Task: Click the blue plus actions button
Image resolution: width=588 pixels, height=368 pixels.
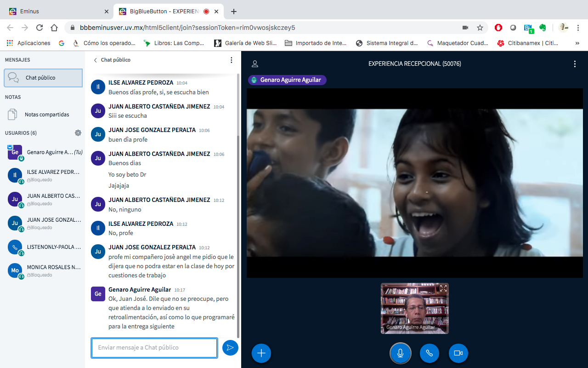Action: point(261,353)
